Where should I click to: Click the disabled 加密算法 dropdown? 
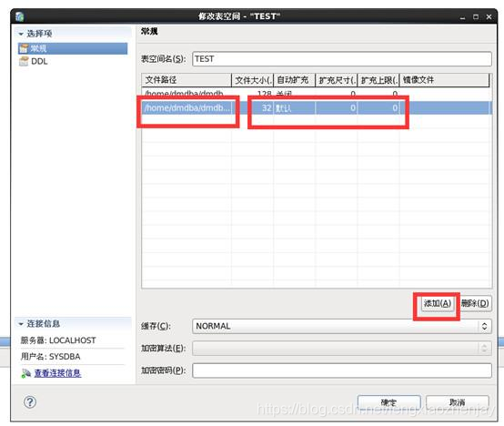(x=342, y=349)
